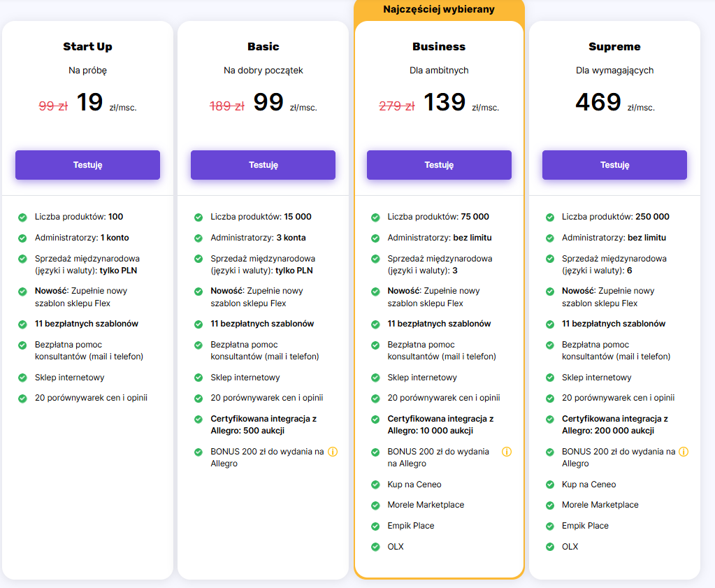The image size is (715, 588).
Task: Click Morele Marketplace in Supreme plan
Action: [x=600, y=505]
